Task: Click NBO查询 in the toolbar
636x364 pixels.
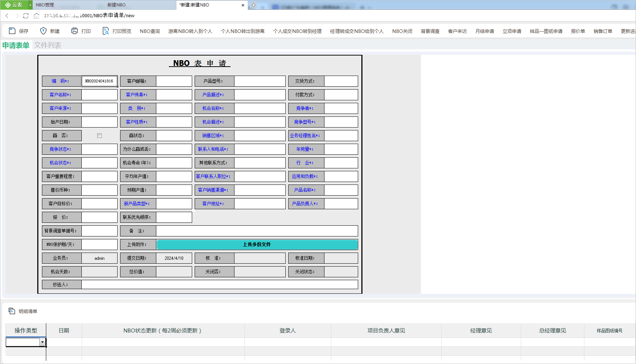Action: (x=150, y=31)
